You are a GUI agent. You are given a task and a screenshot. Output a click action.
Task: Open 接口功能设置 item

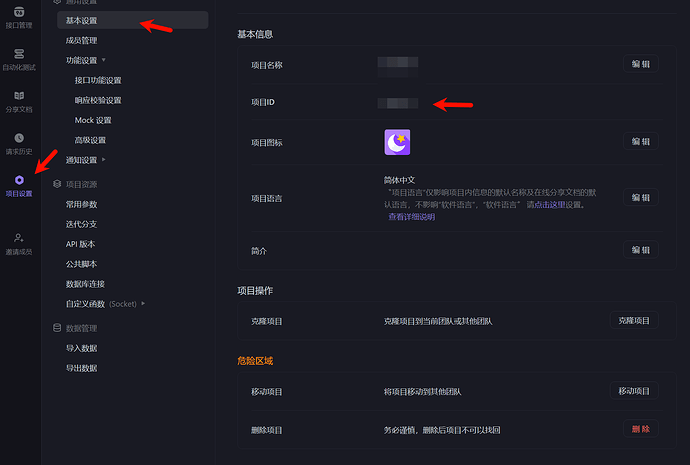click(98, 80)
